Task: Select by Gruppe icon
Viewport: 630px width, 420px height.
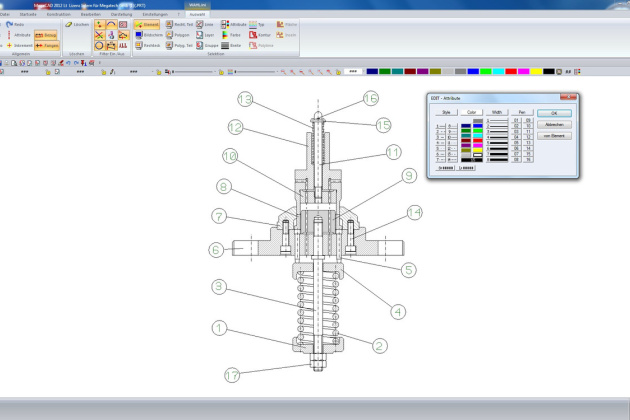Action: click(199, 45)
